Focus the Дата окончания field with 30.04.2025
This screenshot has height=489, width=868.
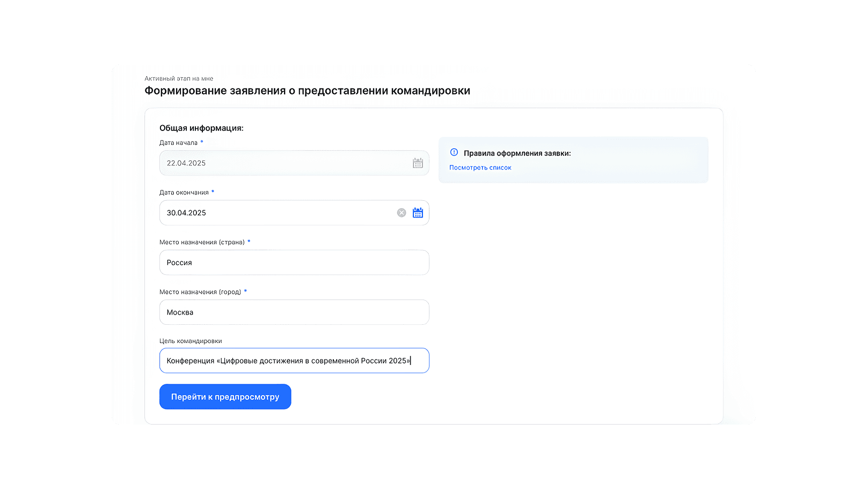[x=294, y=213]
